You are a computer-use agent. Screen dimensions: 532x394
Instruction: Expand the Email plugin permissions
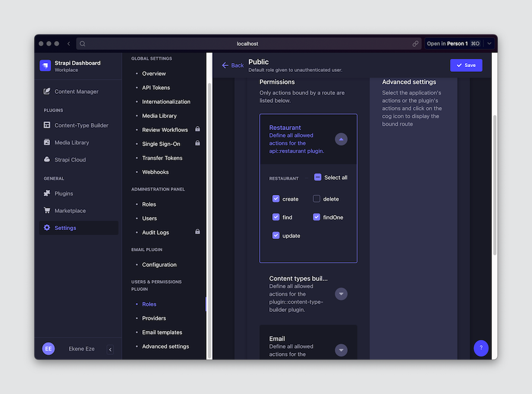[x=341, y=350]
